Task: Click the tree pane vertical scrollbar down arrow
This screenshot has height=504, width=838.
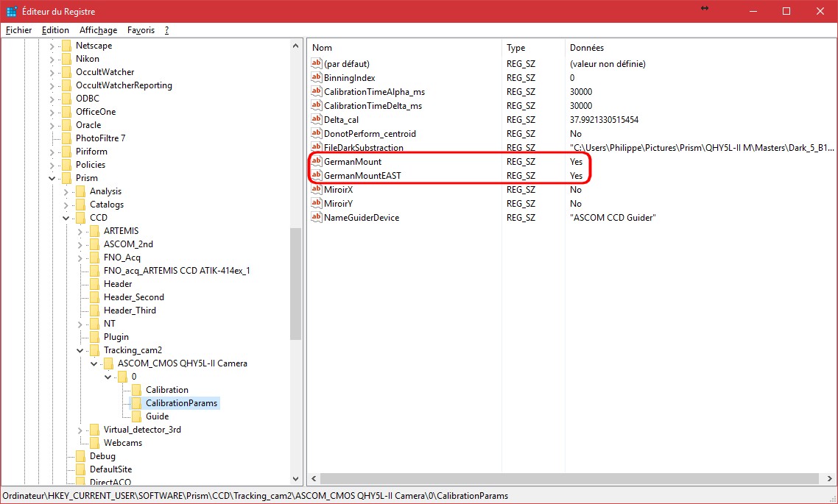Action: [297, 479]
